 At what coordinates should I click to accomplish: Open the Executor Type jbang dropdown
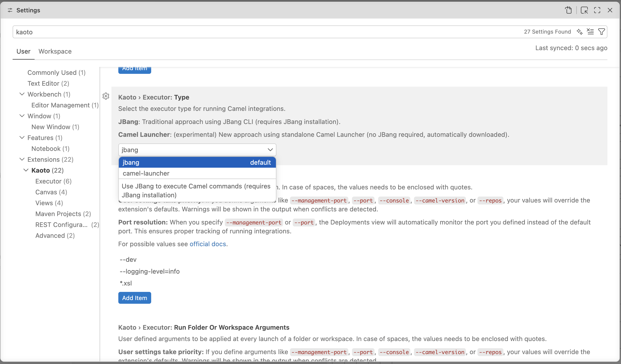coord(197,150)
